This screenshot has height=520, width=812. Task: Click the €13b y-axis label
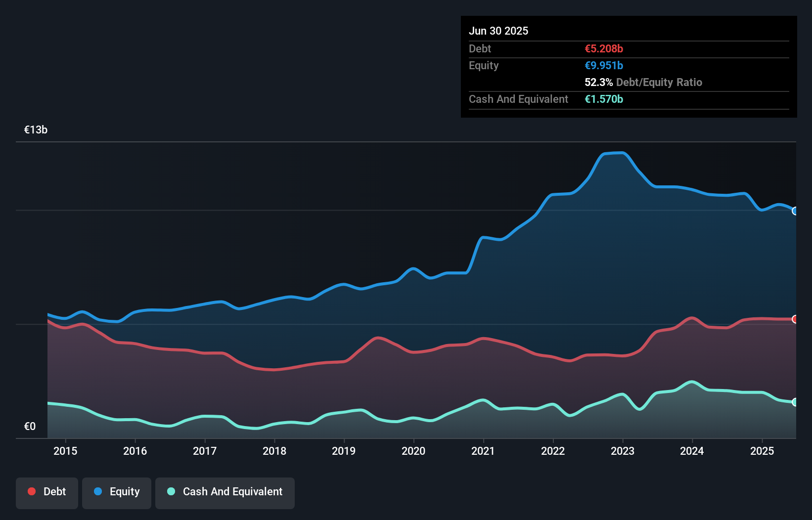(36, 130)
